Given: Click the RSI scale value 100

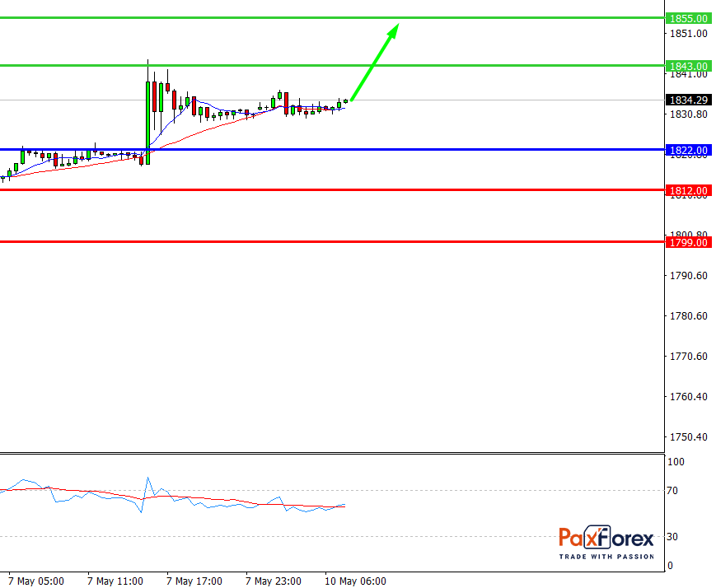Looking at the screenshot, I should click(x=676, y=461).
